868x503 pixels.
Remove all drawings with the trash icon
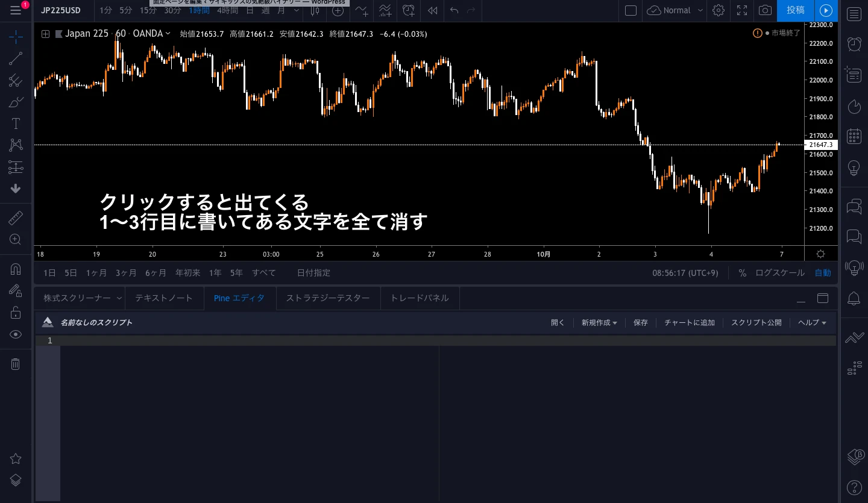click(15, 364)
